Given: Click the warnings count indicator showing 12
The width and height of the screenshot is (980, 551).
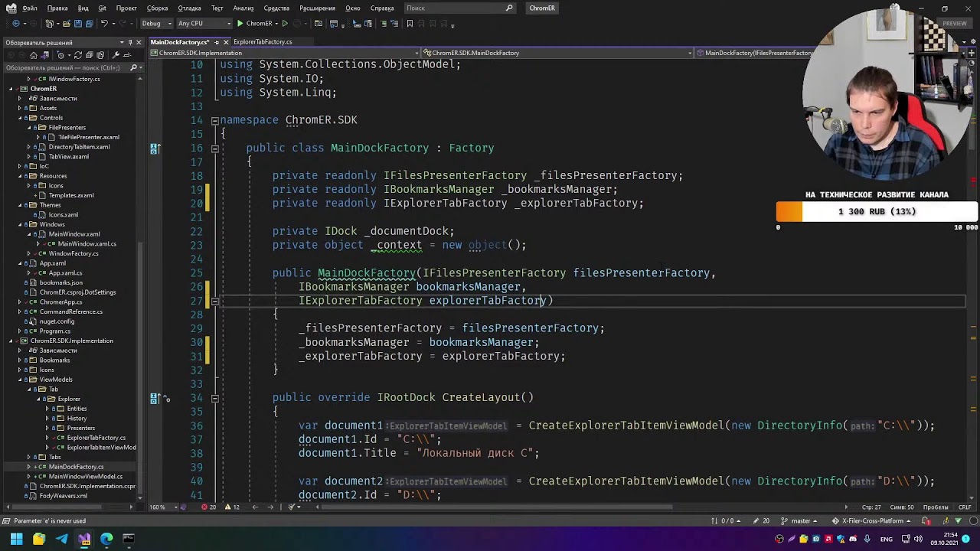Looking at the screenshot, I should point(232,507).
